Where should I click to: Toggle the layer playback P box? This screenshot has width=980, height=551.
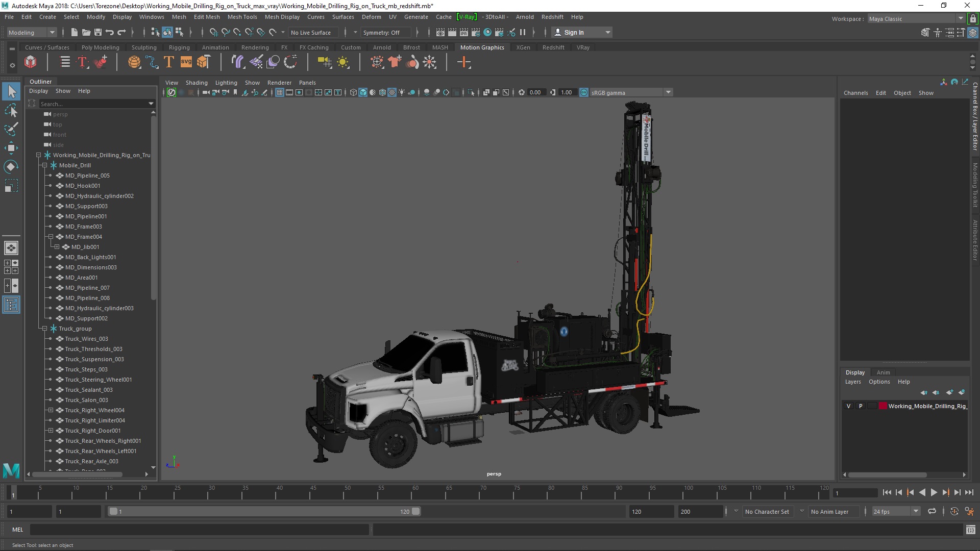[x=861, y=406]
